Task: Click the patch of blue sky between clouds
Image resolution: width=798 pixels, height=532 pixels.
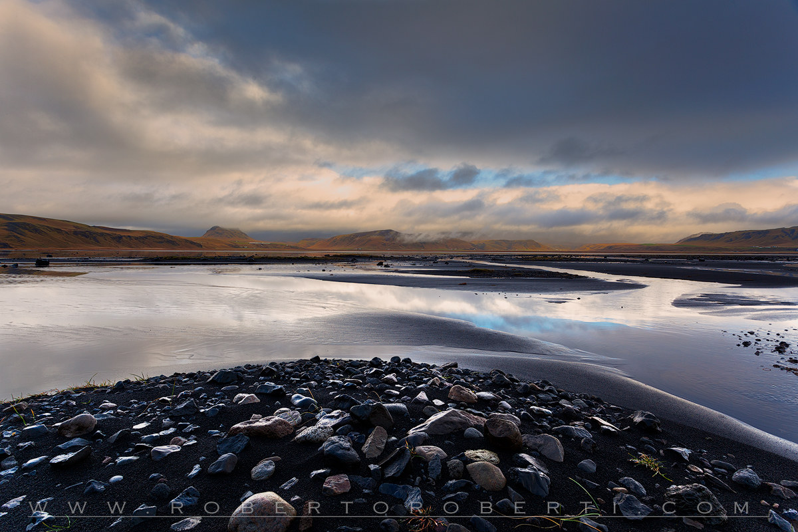Action: pos(505,176)
